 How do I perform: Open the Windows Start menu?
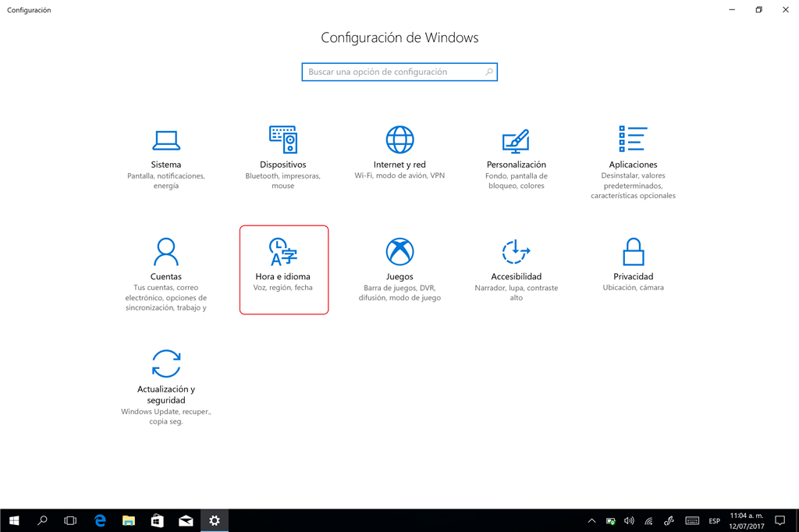(x=14, y=520)
